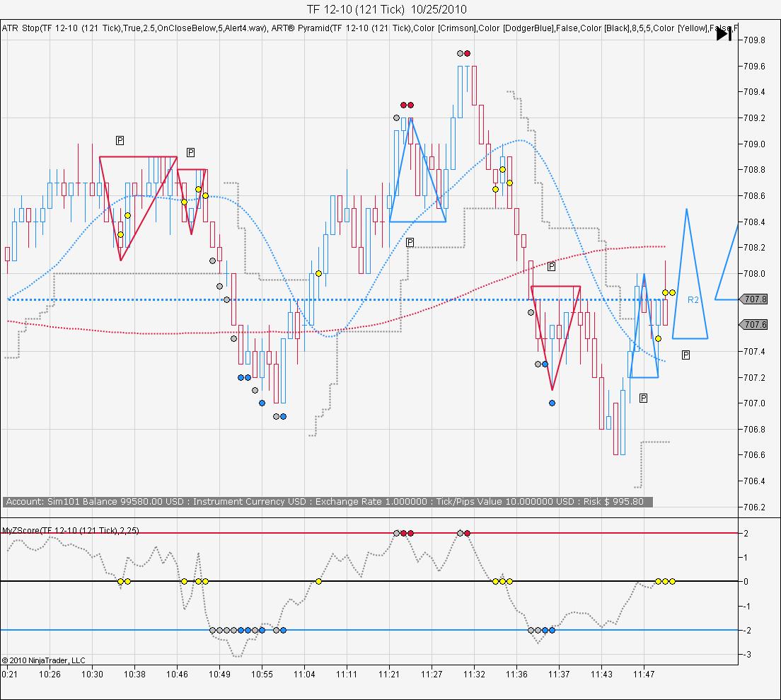Click the 708.4 price axis label
The height and width of the screenshot is (700, 781).
point(754,222)
